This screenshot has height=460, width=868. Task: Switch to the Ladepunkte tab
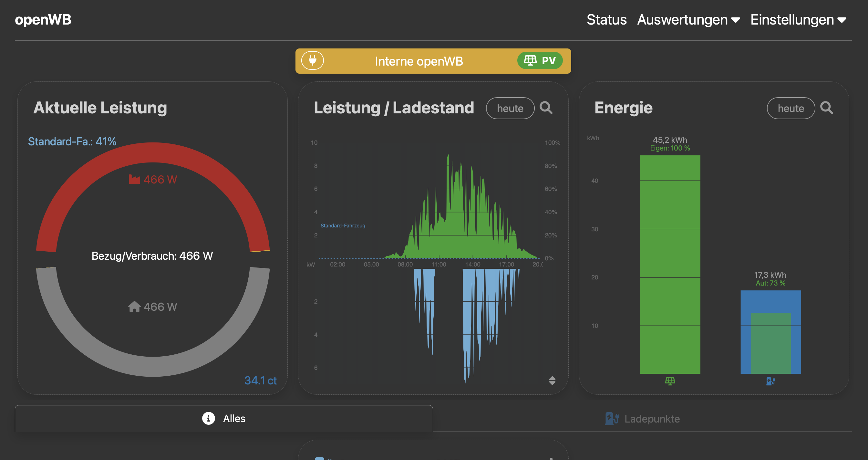[x=642, y=419]
